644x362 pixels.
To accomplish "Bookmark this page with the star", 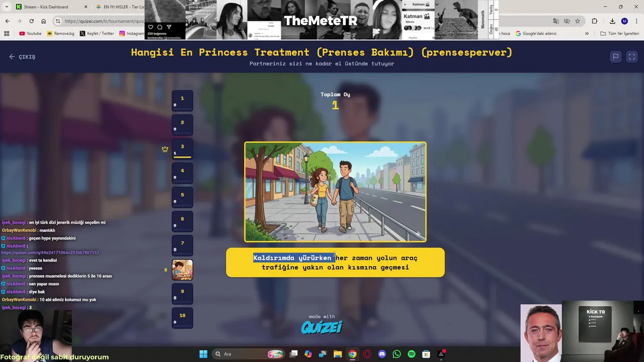I will tap(578, 21).
